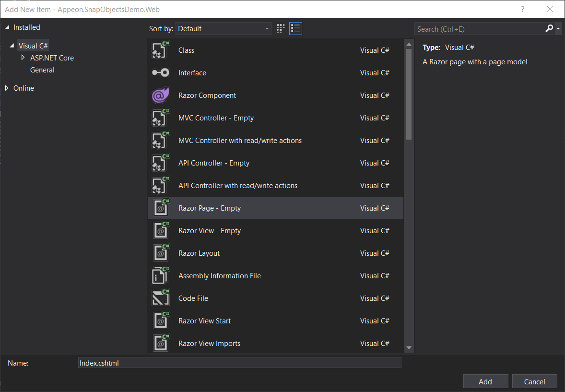
Task: Click the Razor Layout template icon
Action: [161, 253]
